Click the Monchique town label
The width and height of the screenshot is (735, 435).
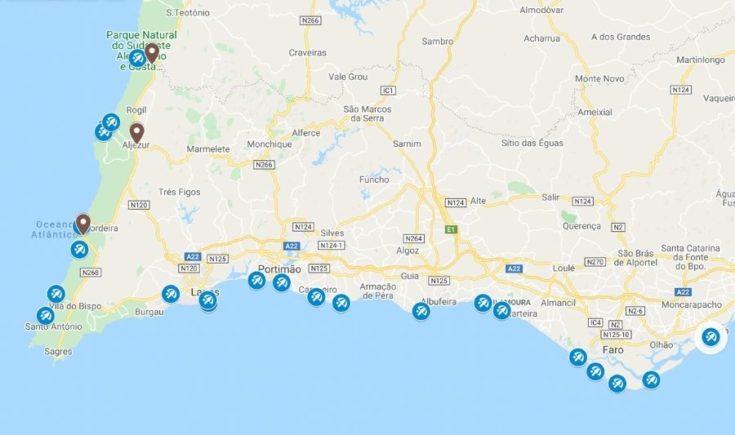tap(270, 144)
